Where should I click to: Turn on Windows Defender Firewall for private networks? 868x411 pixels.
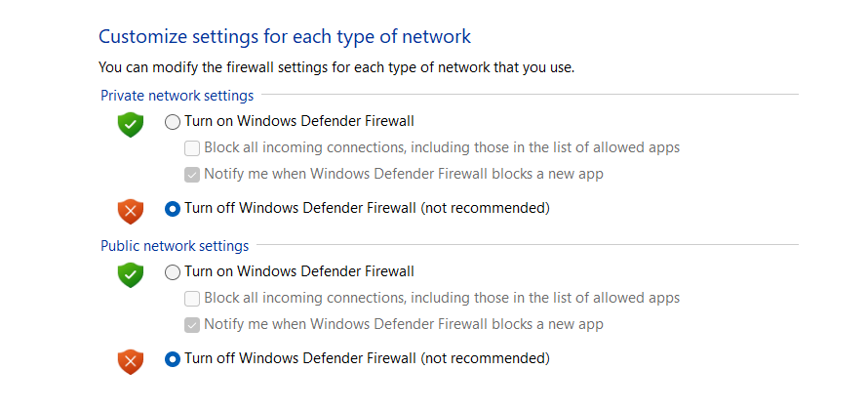173,122
